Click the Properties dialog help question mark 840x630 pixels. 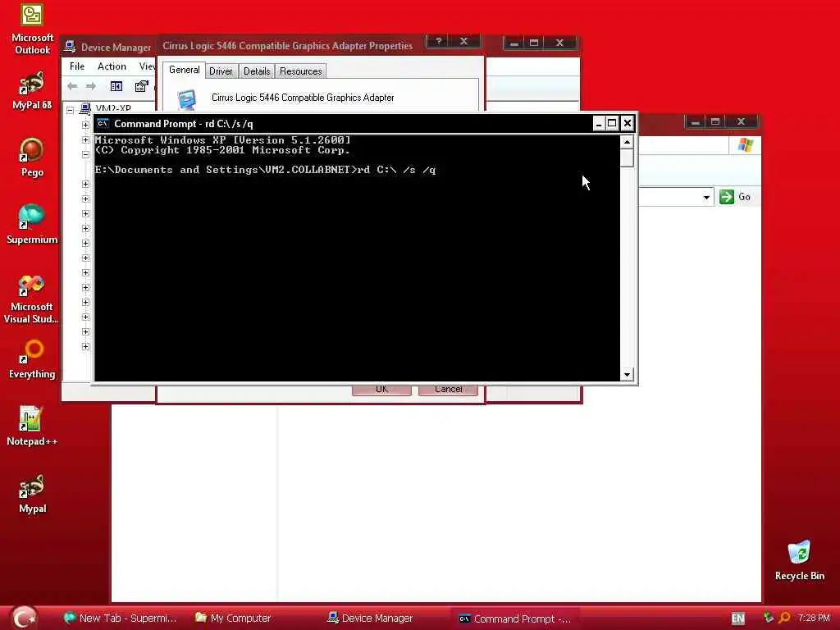pos(439,42)
